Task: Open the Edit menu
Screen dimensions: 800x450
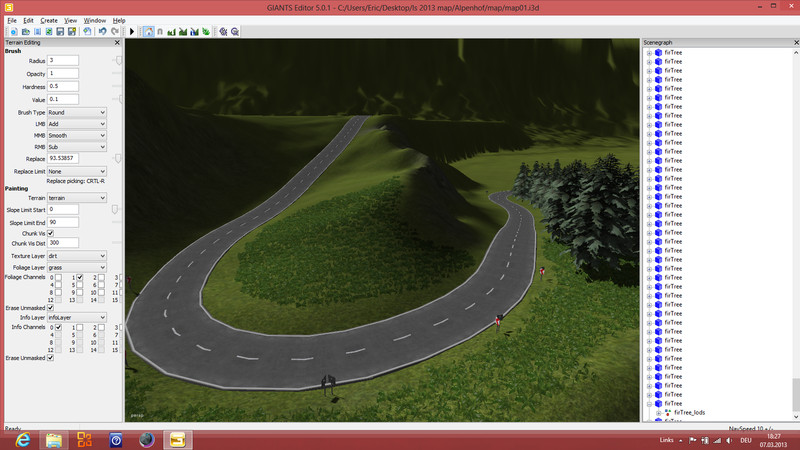Action: pos(28,20)
